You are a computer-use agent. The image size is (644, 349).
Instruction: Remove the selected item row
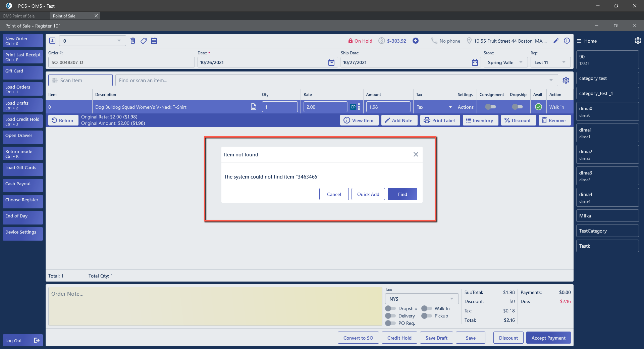coord(554,120)
